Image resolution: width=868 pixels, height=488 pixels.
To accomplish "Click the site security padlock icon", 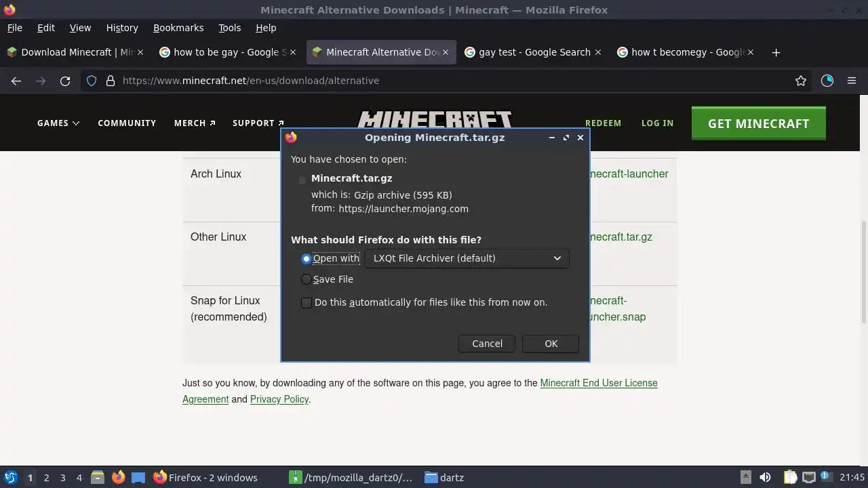I will [110, 81].
